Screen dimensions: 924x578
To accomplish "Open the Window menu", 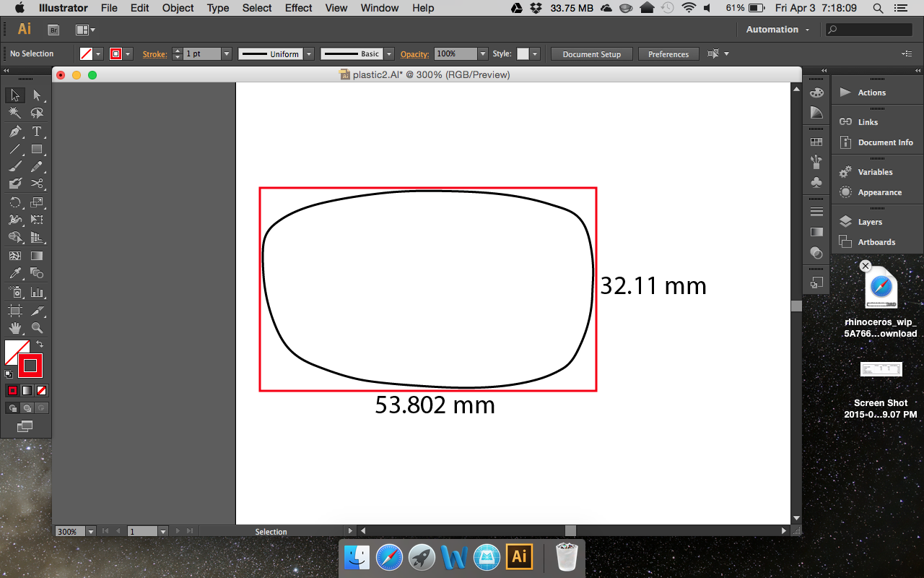I will pyautogui.click(x=380, y=8).
